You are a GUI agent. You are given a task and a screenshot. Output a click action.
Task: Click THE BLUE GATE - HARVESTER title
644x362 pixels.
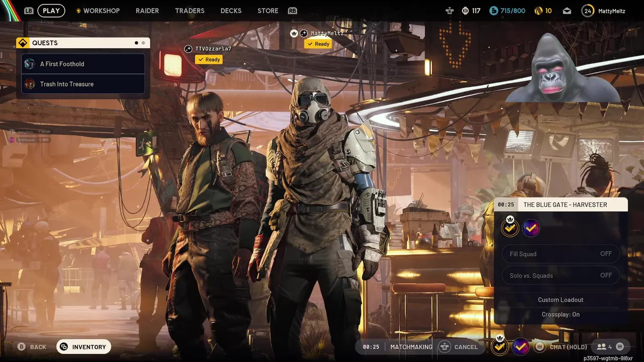[565, 205]
